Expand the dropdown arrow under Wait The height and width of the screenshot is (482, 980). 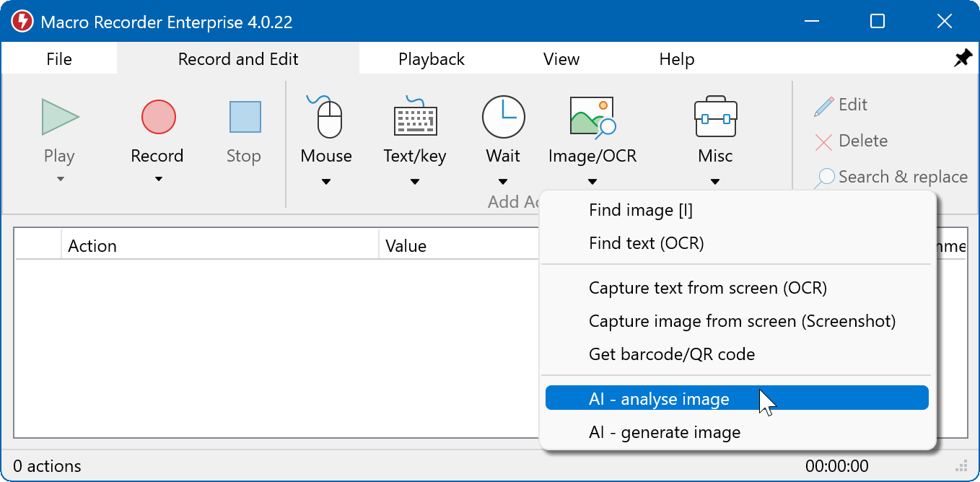(x=503, y=182)
